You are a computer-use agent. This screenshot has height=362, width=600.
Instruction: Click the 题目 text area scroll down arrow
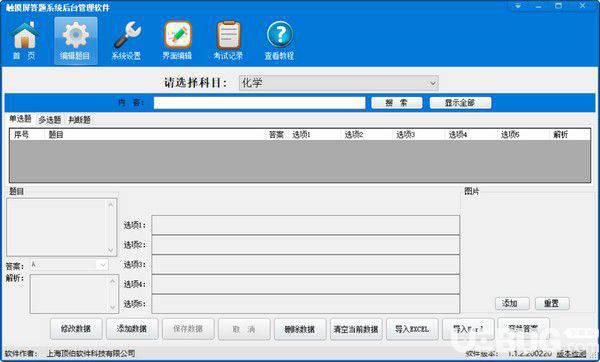[x=111, y=250]
